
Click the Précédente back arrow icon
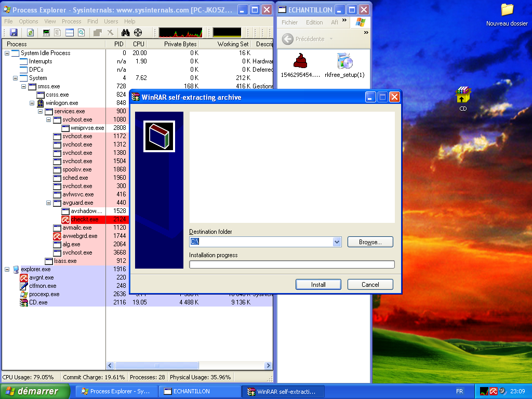[288, 39]
